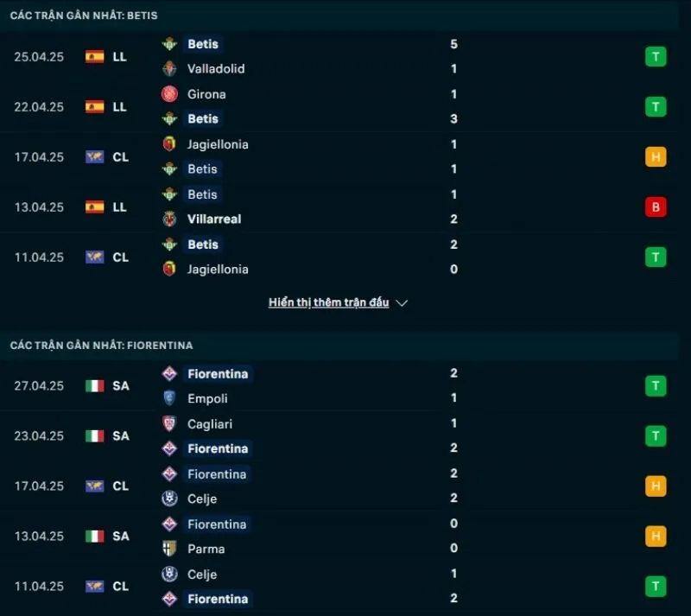
Task: Click the Real Betis club crest
Action: click(x=169, y=44)
